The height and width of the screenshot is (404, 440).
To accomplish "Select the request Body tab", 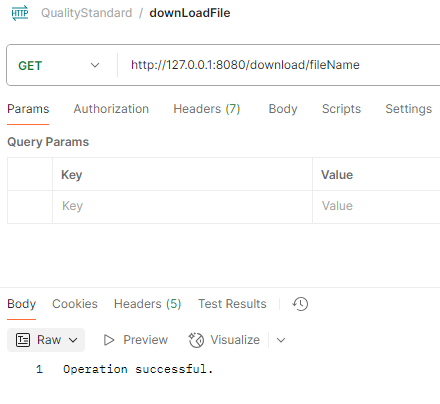I will 283,109.
